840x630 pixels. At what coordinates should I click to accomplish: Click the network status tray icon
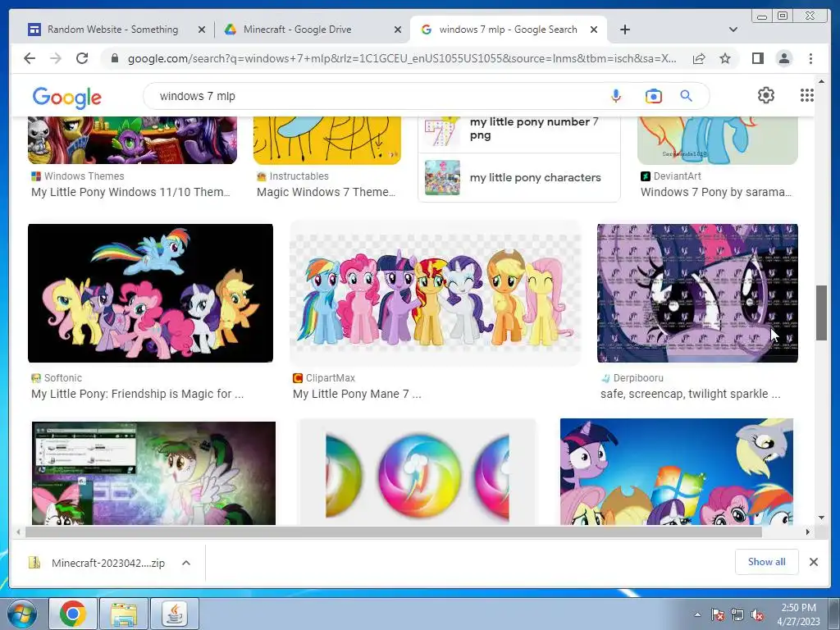(737, 615)
